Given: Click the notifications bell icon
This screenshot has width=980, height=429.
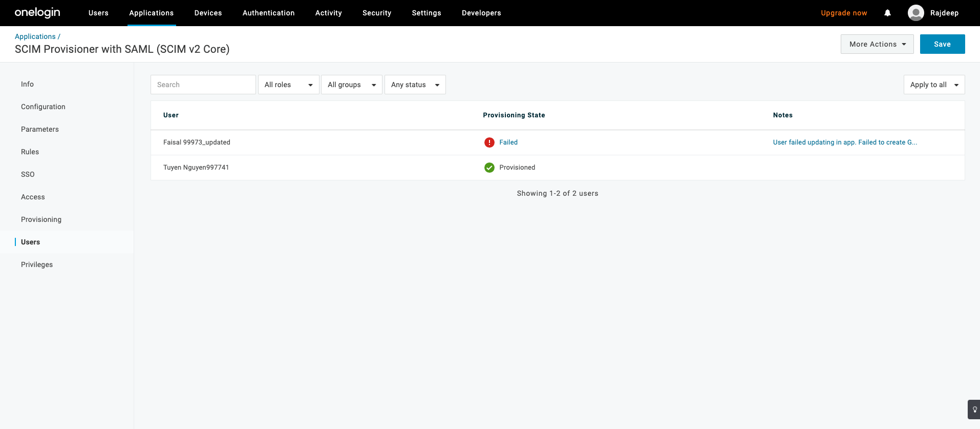Looking at the screenshot, I should pos(887,13).
